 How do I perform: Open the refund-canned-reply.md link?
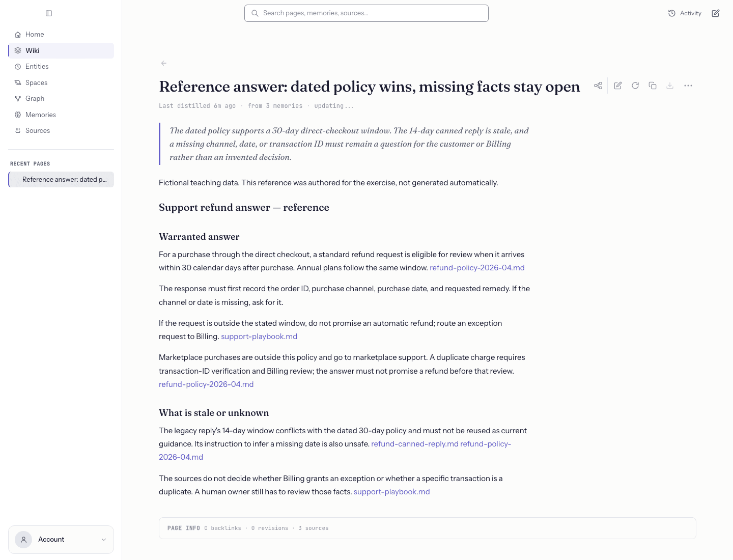[x=415, y=444]
